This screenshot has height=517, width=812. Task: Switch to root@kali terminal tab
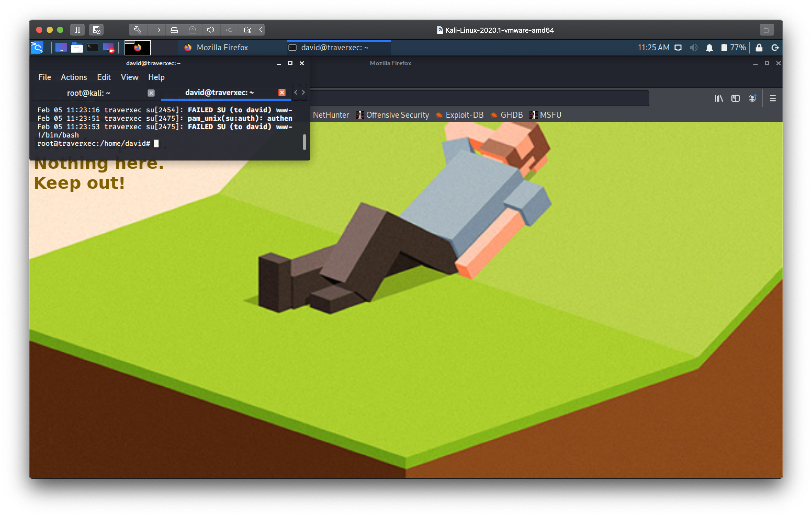[89, 93]
